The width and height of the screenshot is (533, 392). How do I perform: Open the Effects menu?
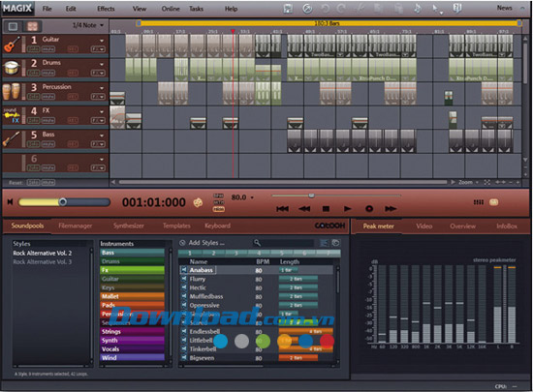coord(106,9)
